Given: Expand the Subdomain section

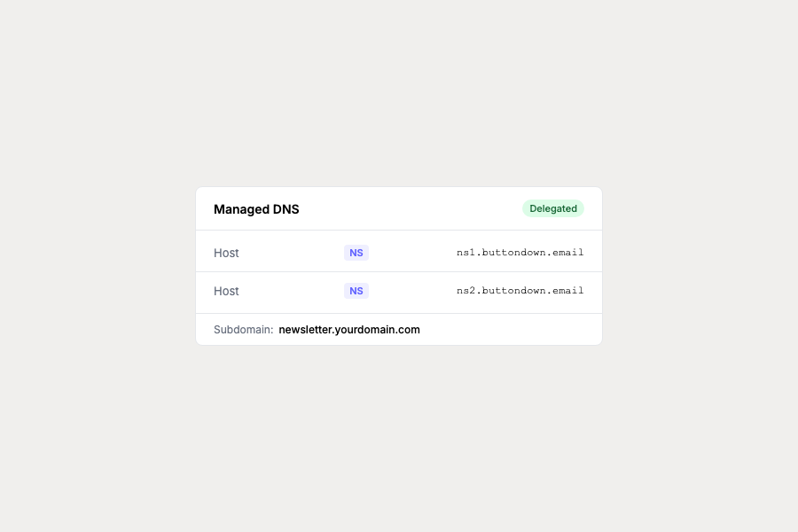Looking at the screenshot, I should pyautogui.click(x=399, y=329).
